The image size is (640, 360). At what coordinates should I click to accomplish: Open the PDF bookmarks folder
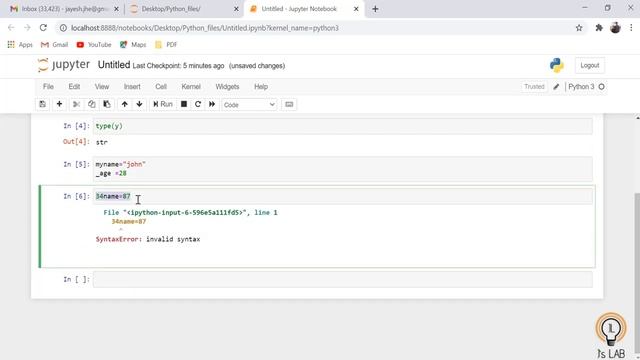click(166, 44)
